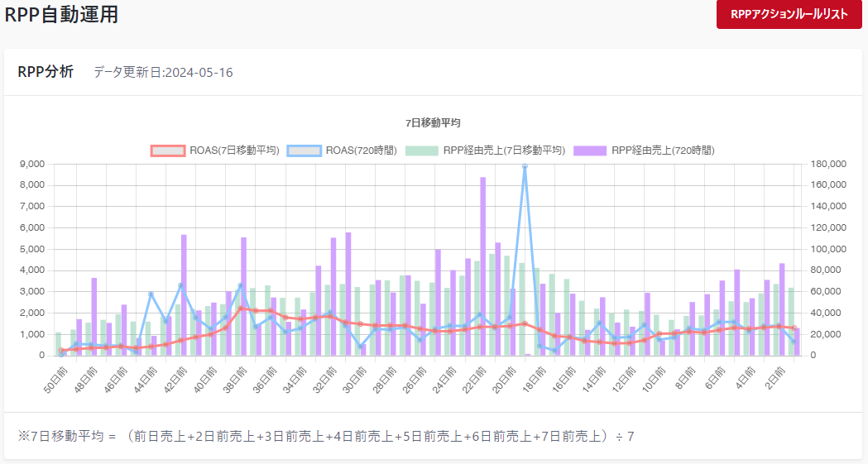Screen dimensions: 868x464
Task: Click the 7日移動平均 chart title
Action: [433, 122]
